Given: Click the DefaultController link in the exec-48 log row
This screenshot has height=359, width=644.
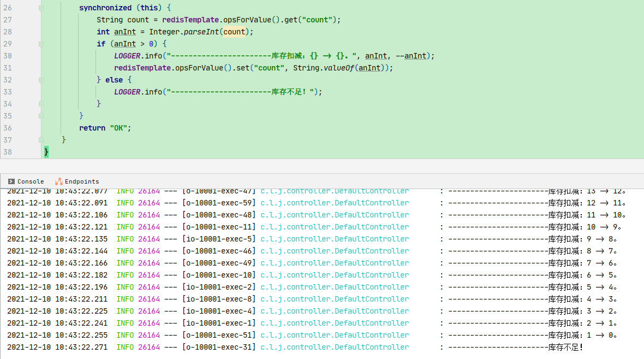Looking at the screenshot, I should 335,215.
